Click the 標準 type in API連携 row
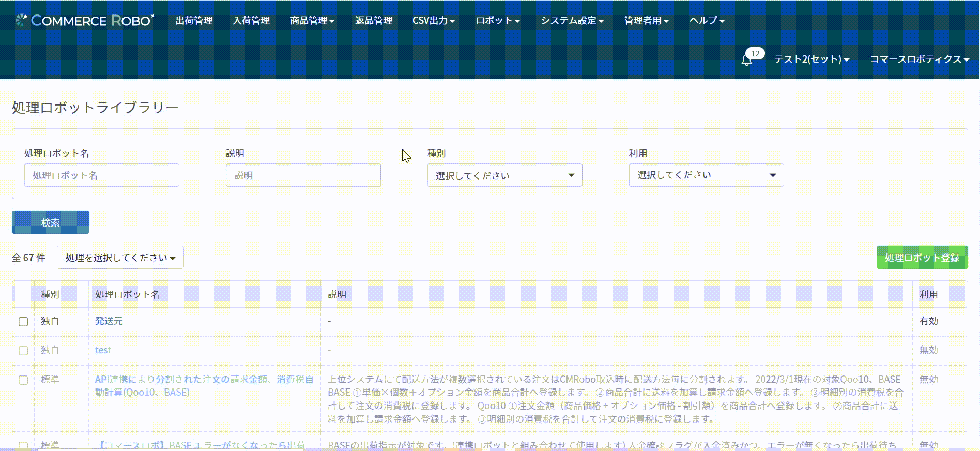Viewport: 980px width, 451px height. (x=50, y=379)
